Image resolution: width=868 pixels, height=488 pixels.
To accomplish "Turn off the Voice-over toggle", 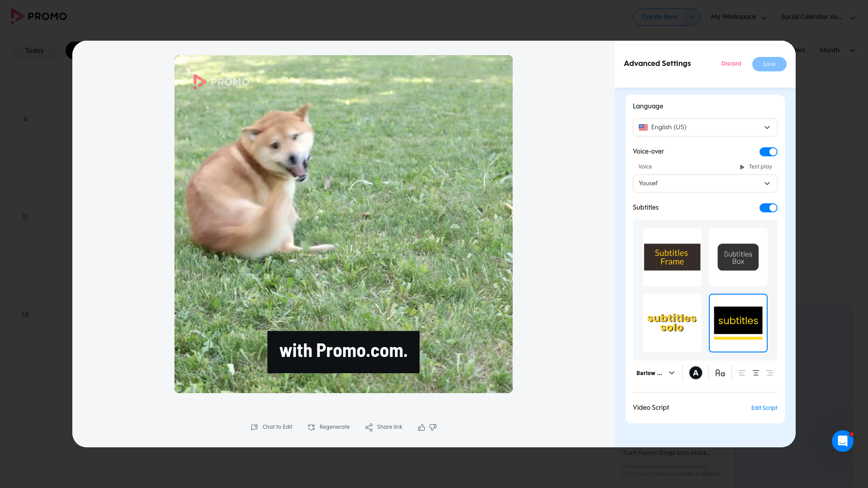I will coord(768,152).
